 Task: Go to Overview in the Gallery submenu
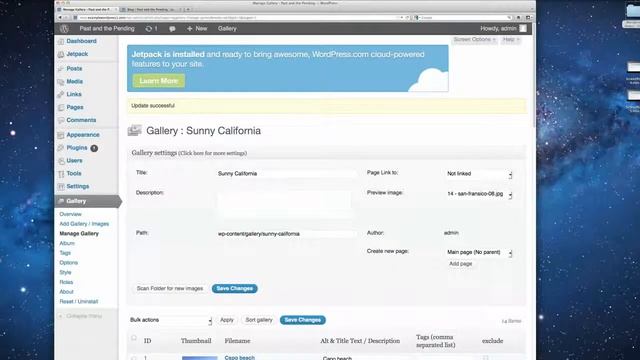point(70,214)
